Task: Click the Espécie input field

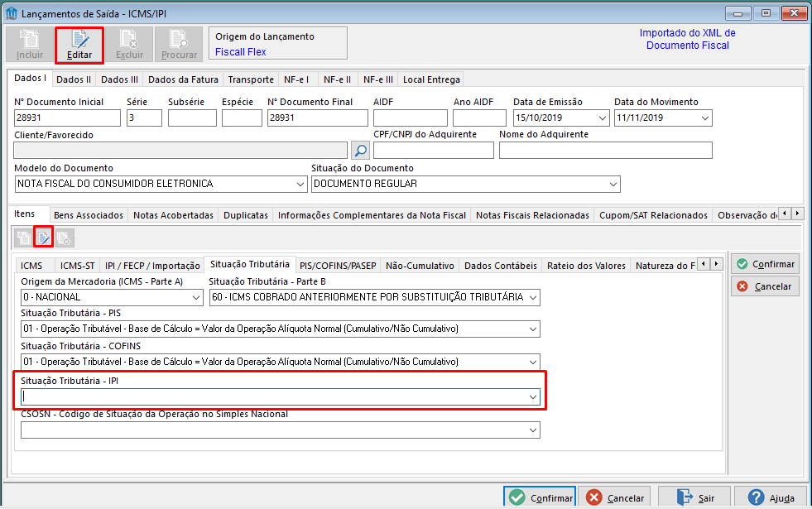Action: click(242, 118)
